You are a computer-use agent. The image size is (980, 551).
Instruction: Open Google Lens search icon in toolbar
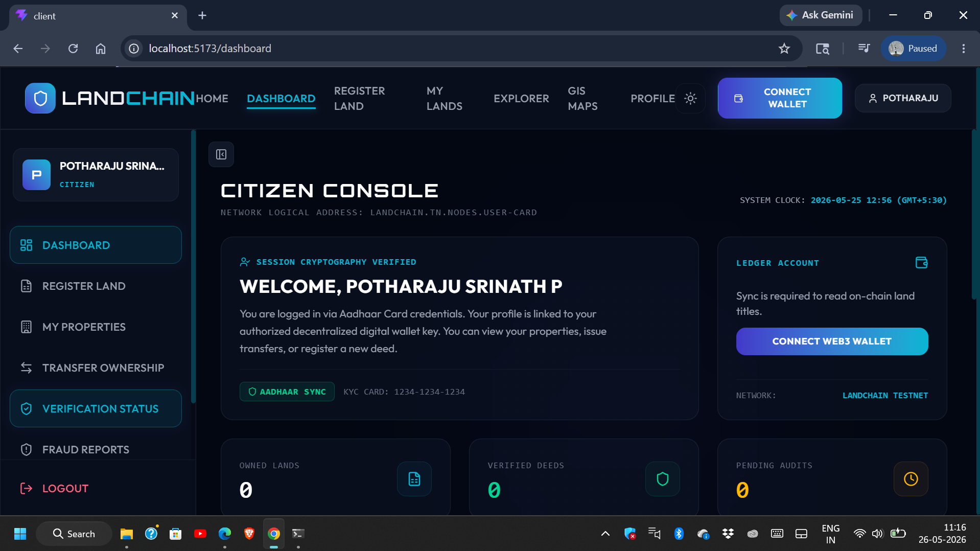pyautogui.click(x=822, y=49)
